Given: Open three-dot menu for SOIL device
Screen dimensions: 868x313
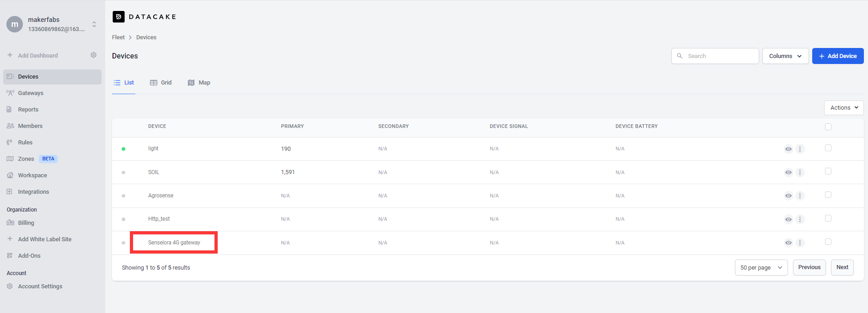Looking at the screenshot, I should point(800,173).
